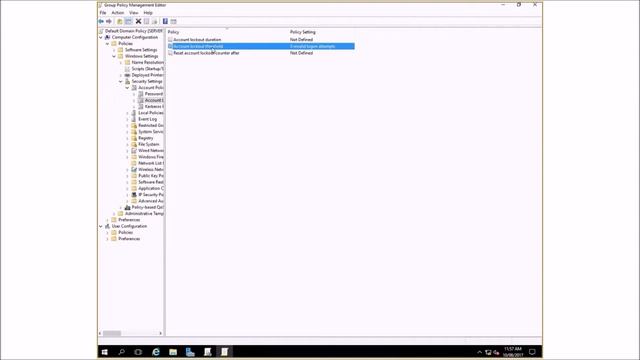
Task: Expand the Software Settings node
Action: (x=114, y=50)
